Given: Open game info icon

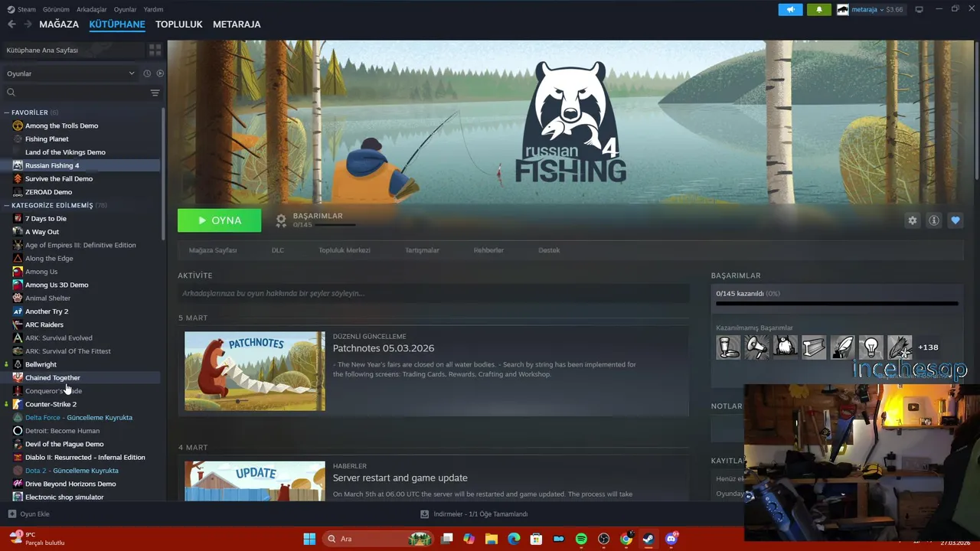Looking at the screenshot, I should pos(933,220).
